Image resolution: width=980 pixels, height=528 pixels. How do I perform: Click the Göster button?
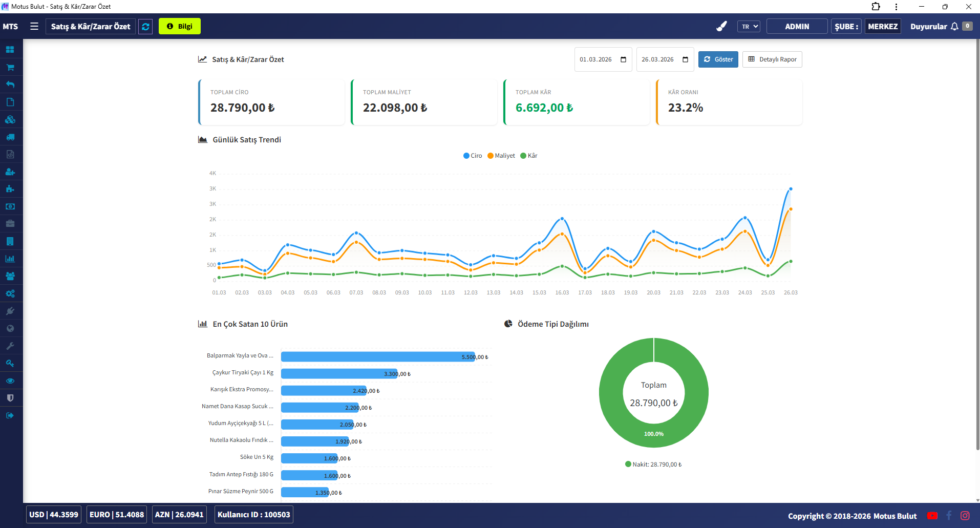point(718,59)
